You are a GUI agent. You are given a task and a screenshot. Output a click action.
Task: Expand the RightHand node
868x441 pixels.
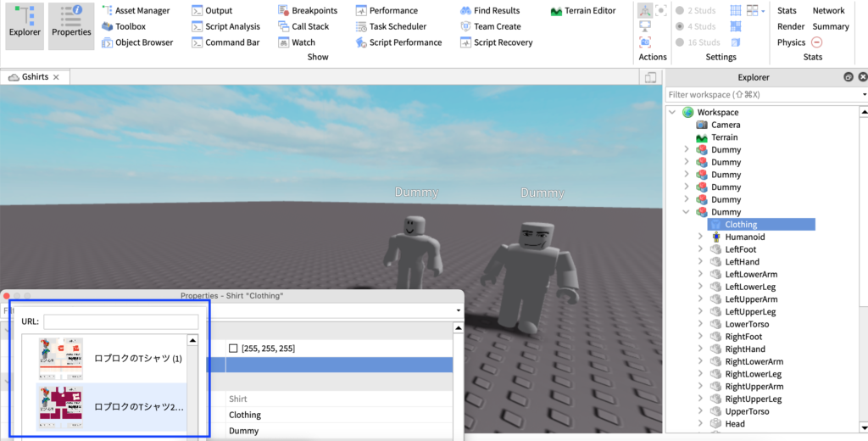pos(700,349)
